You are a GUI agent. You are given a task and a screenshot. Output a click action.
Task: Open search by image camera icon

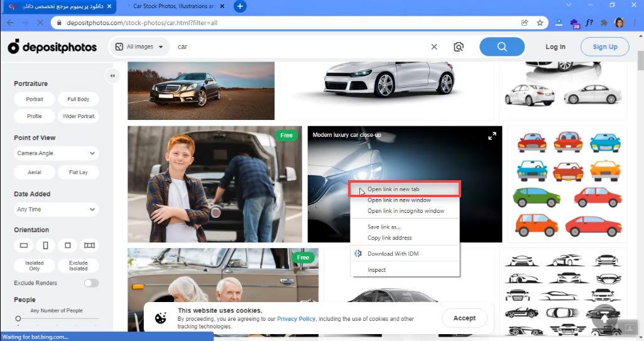459,46
